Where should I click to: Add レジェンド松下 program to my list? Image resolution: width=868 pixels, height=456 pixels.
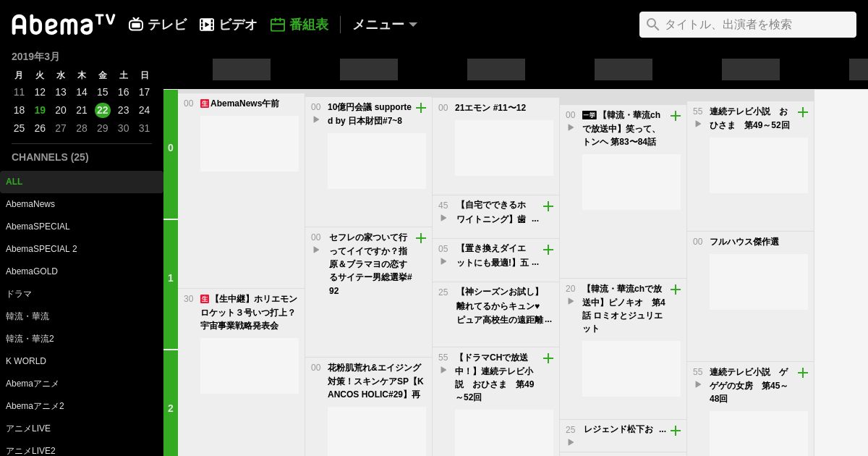(x=676, y=431)
